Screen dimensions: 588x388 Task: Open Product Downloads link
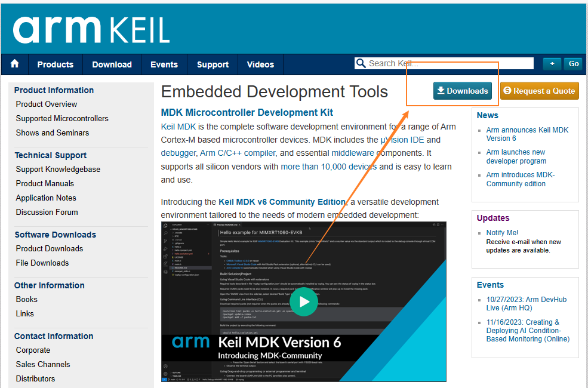[50, 248]
